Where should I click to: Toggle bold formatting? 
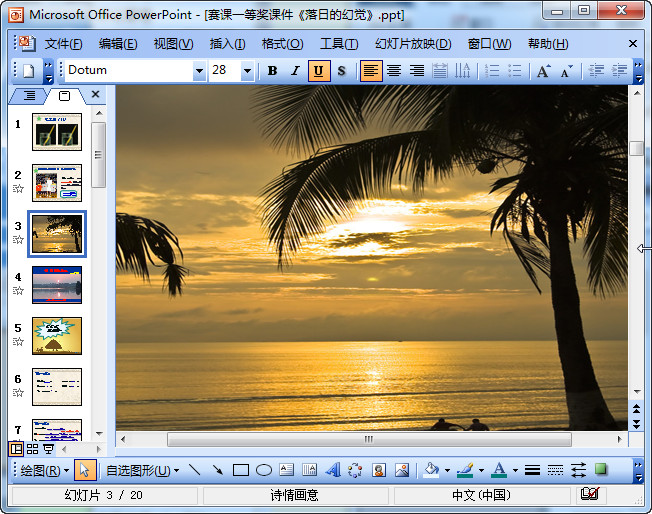[x=272, y=71]
